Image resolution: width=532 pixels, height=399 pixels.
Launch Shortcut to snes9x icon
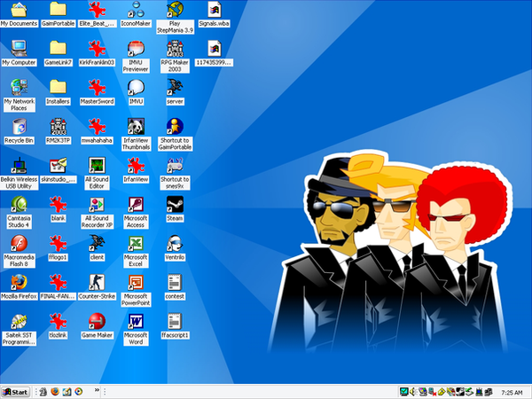point(175,166)
